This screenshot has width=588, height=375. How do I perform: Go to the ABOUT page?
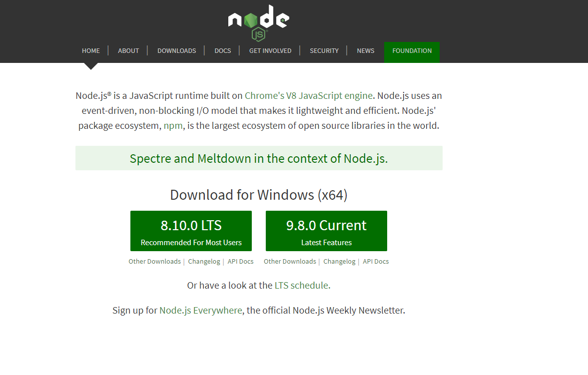coord(128,50)
